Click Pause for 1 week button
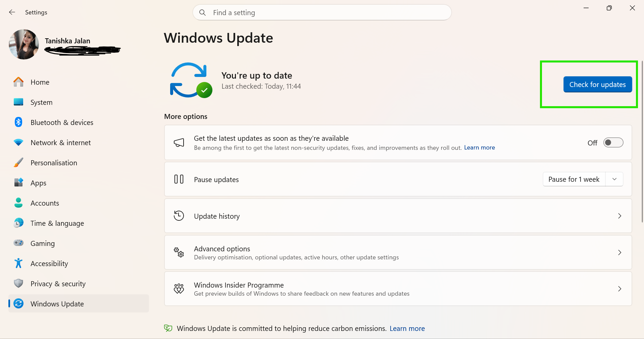 [574, 179]
